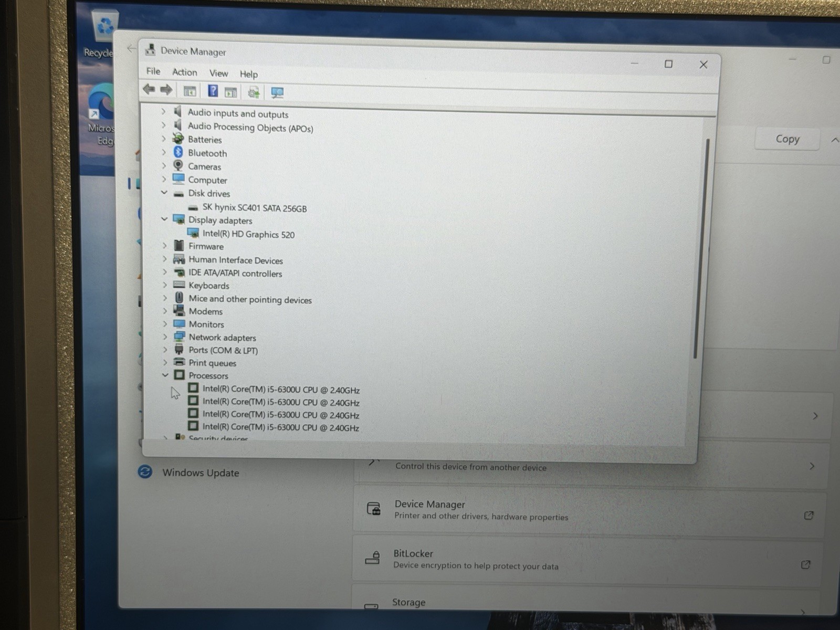Select the Modems category label

coord(205,311)
